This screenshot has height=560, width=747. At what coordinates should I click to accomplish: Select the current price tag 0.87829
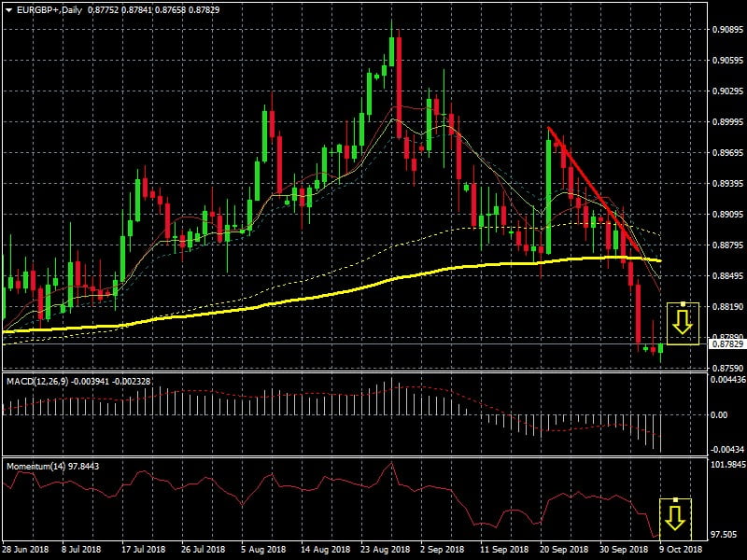pos(726,344)
